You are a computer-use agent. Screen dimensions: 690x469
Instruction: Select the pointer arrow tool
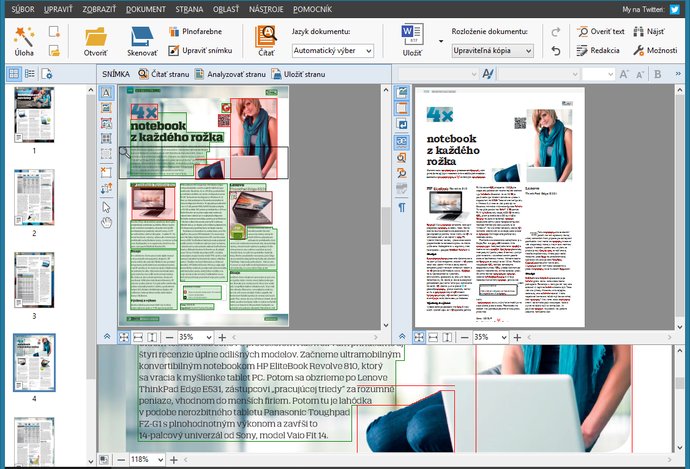click(106, 207)
